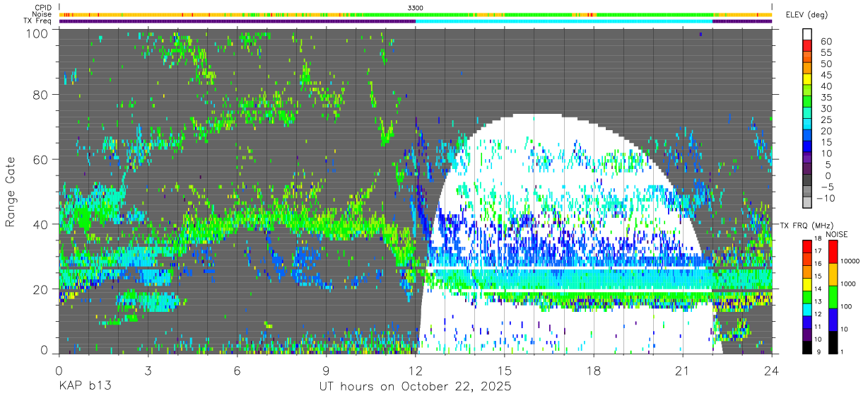Click the 3300 CPID value
Image resolution: width=868 pixels, height=401 pixels.
click(416, 8)
